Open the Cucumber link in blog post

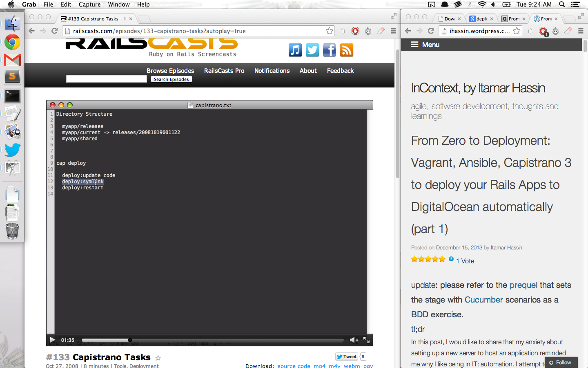484,300
